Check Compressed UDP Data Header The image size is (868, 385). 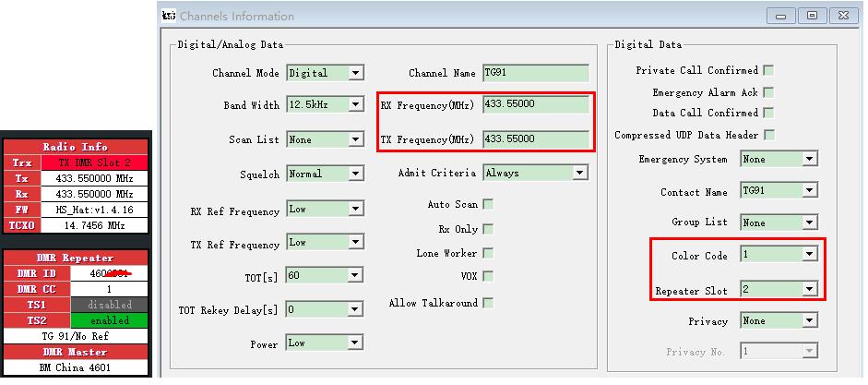(x=768, y=135)
